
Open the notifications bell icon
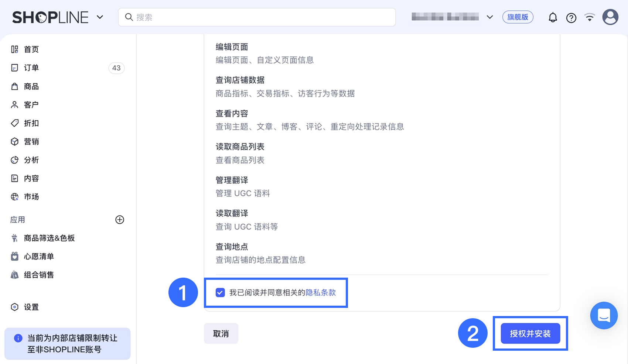click(553, 17)
